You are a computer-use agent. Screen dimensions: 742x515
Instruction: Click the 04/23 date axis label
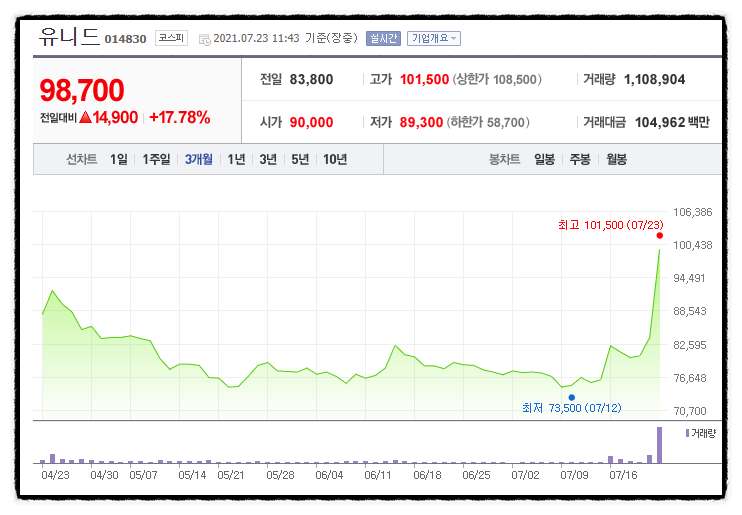tap(55, 475)
